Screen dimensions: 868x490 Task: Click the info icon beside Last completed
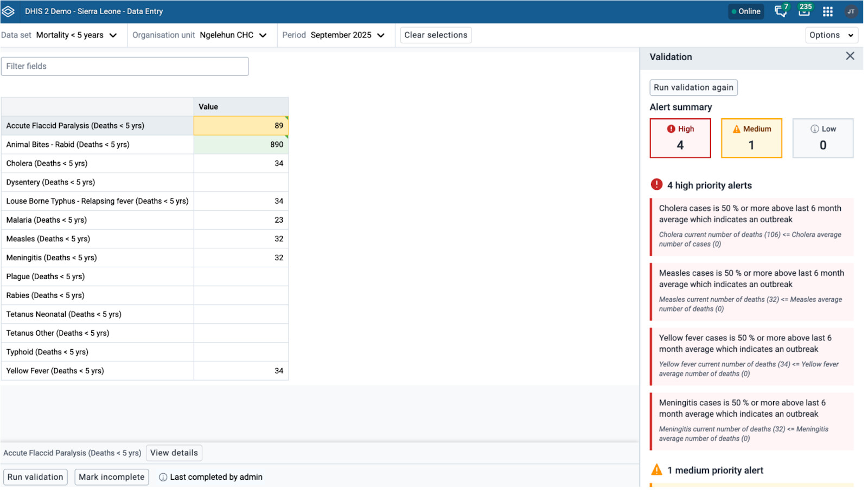point(163,477)
